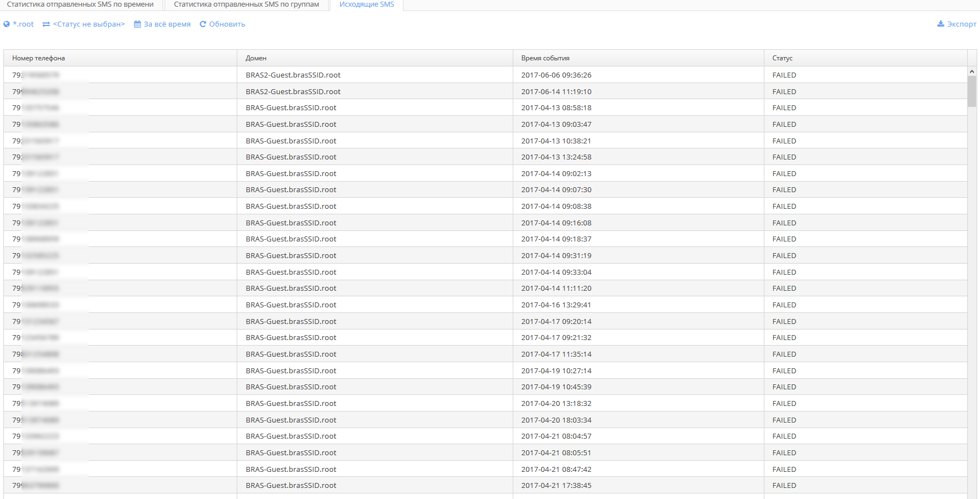Click the export download icon

click(x=941, y=24)
